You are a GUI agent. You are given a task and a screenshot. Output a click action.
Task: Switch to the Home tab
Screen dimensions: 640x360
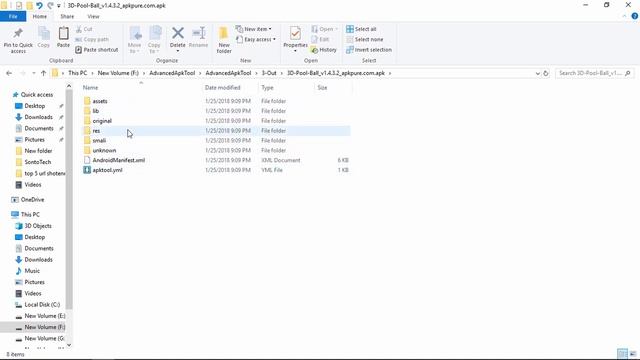click(x=40, y=16)
